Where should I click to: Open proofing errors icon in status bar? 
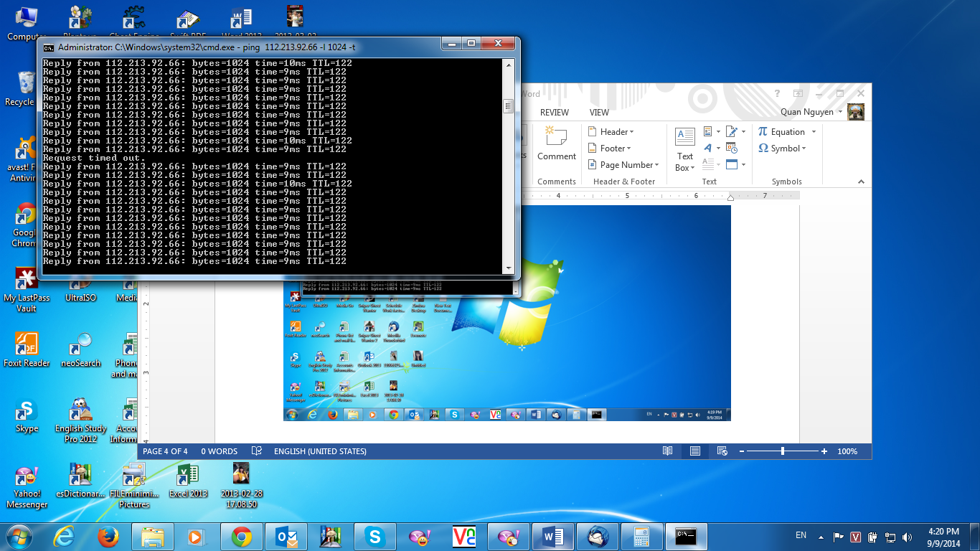[x=257, y=451]
